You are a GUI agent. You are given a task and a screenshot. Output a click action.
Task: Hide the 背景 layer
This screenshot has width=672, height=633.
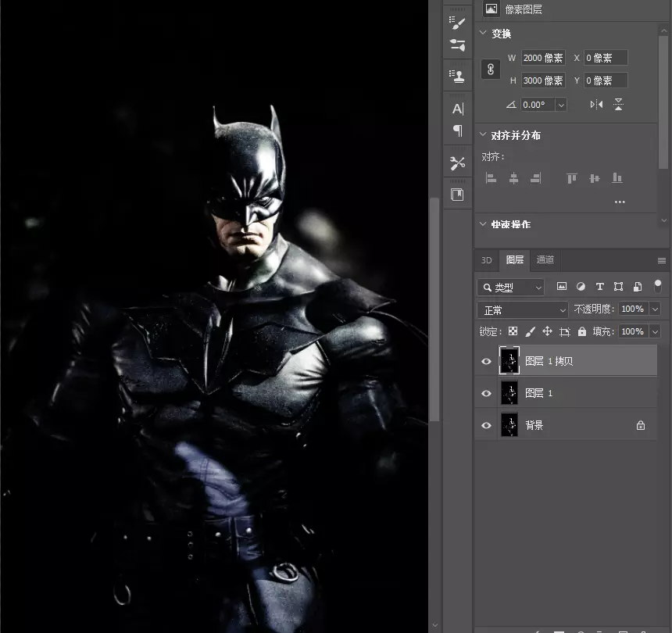[486, 425]
